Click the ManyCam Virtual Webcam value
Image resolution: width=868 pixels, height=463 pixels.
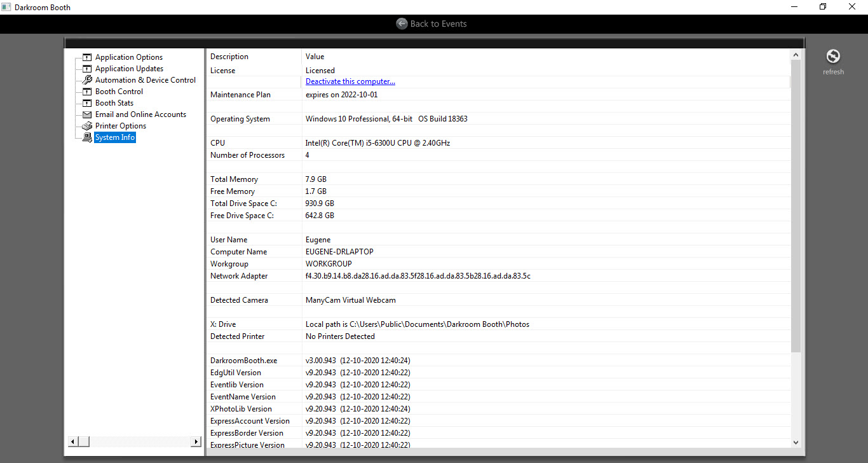[351, 300]
